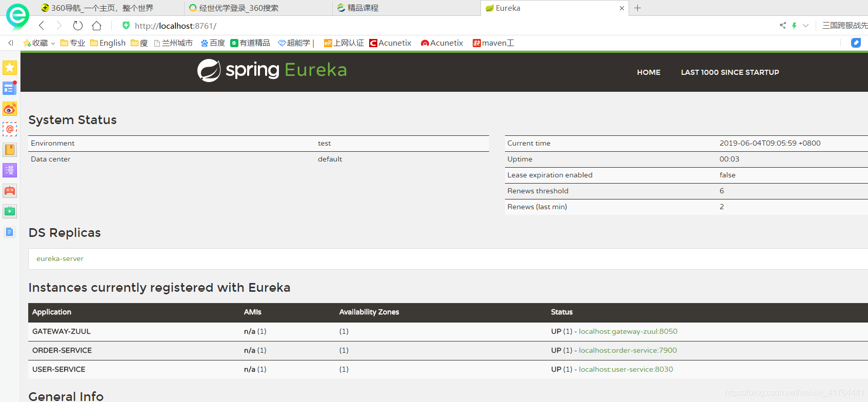Click the Application column header

click(x=52, y=312)
